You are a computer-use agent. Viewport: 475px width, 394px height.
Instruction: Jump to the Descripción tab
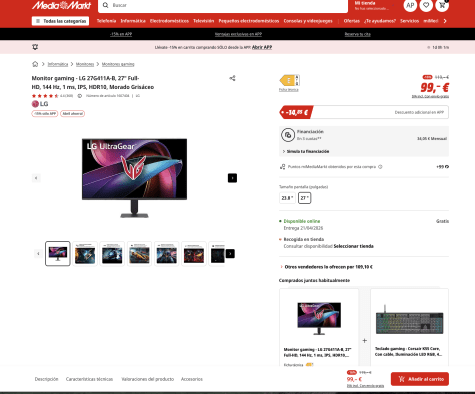46,379
